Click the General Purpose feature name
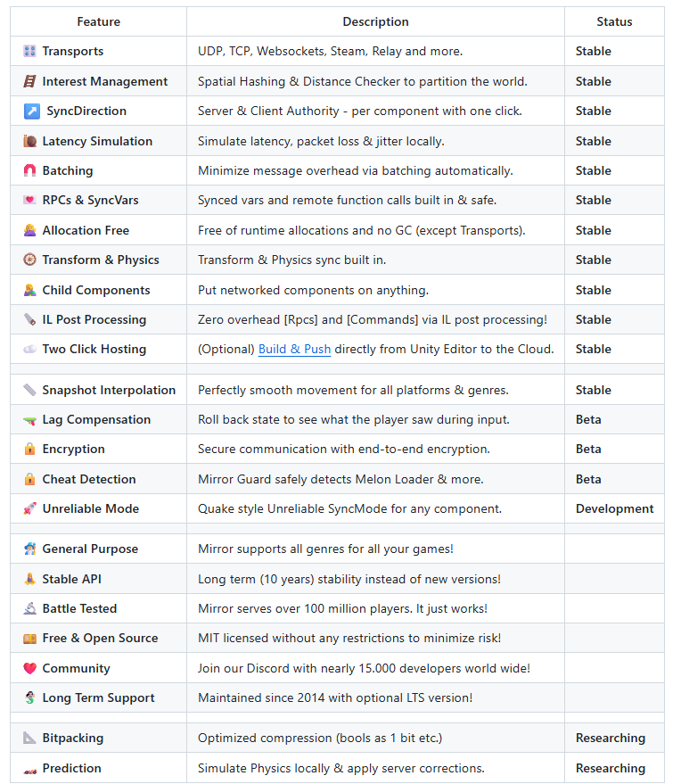The height and width of the screenshot is (784, 681). coord(90,549)
